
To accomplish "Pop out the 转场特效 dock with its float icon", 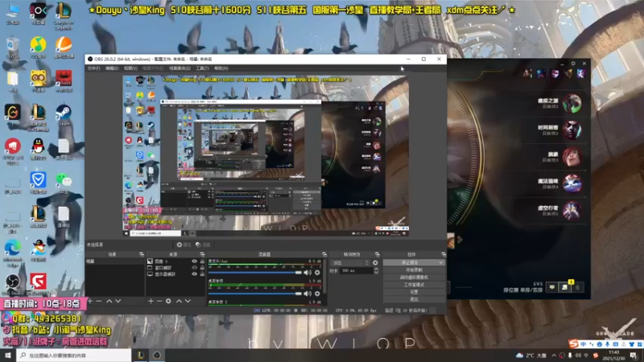I will pos(377,254).
